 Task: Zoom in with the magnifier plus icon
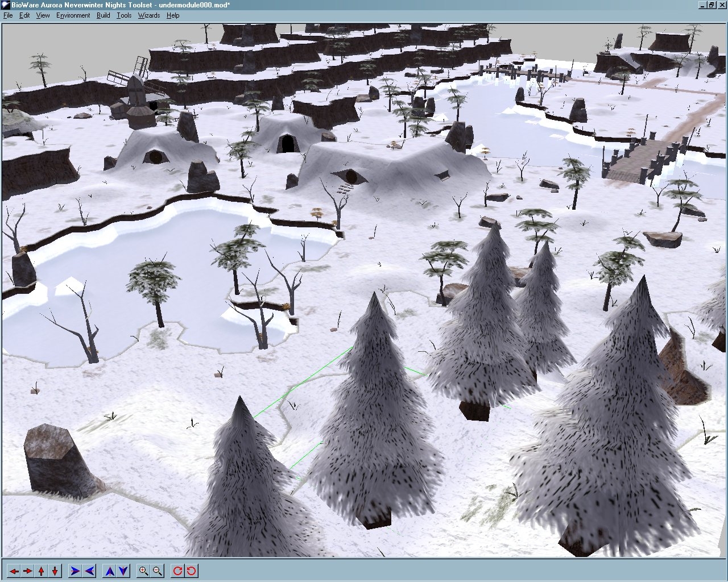tap(143, 571)
